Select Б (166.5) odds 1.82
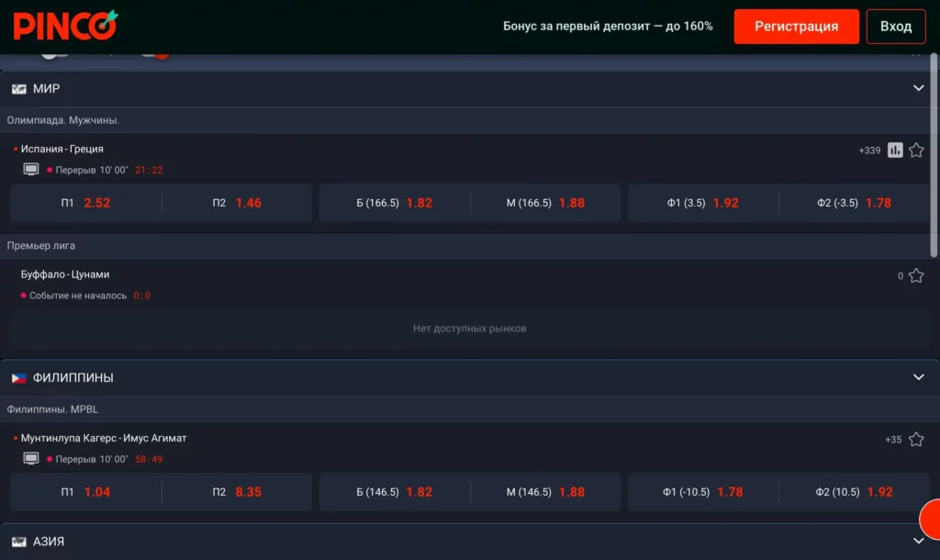940x560 pixels. point(394,203)
